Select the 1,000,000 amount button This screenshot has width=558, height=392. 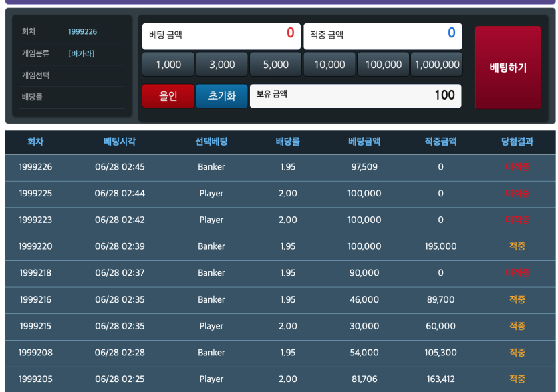pyautogui.click(x=437, y=64)
